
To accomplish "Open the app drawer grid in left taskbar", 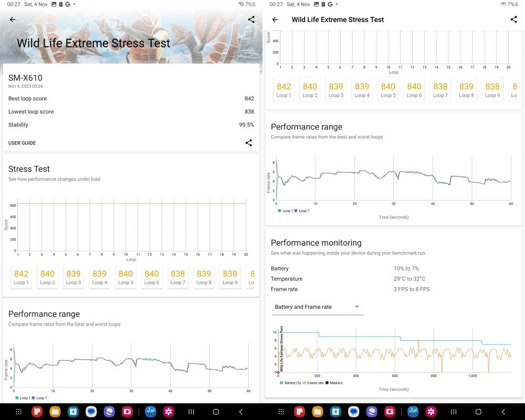I will [19, 412].
